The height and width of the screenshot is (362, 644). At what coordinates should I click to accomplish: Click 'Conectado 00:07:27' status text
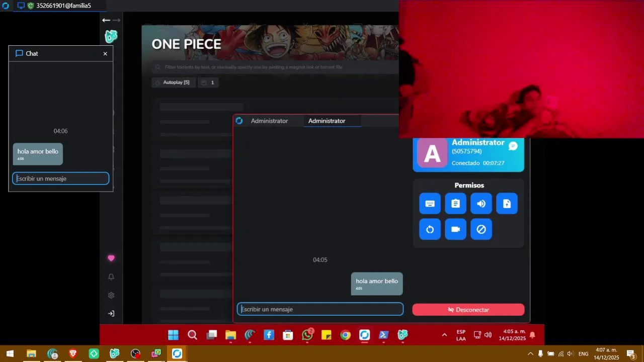[x=478, y=163]
